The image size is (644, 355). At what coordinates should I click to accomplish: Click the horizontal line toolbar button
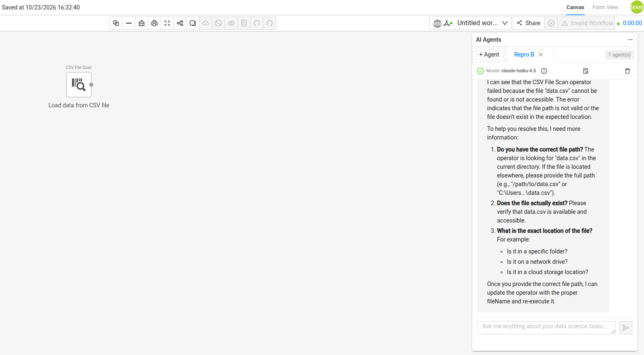[x=129, y=23]
